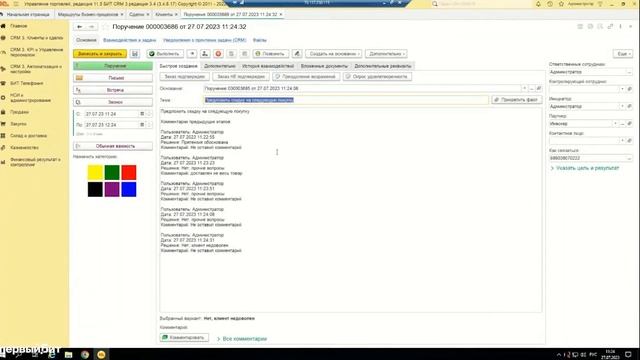
Task: Pick the yellow category color
Action: click(95, 172)
